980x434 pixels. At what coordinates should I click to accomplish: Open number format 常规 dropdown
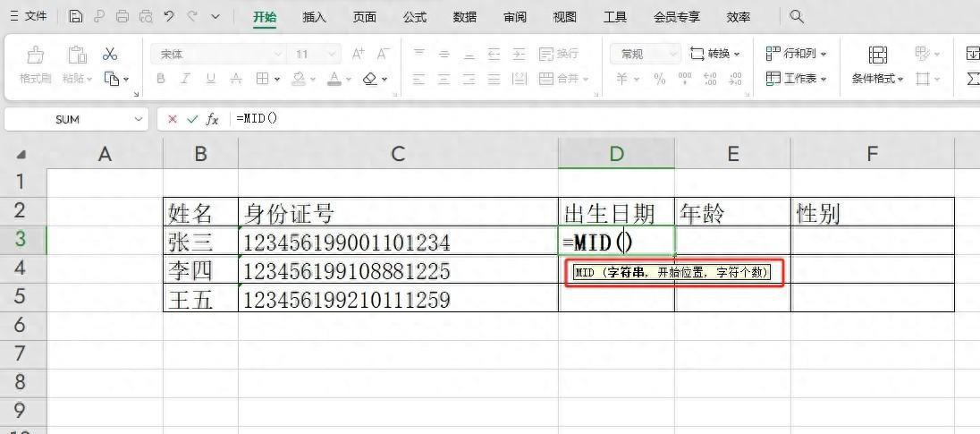[x=673, y=55]
